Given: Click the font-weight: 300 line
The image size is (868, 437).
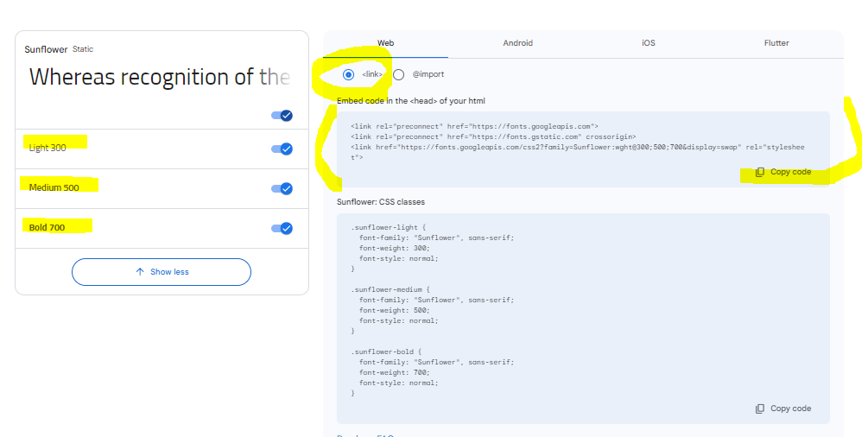Looking at the screenshot, I should (x=394, y=248).
